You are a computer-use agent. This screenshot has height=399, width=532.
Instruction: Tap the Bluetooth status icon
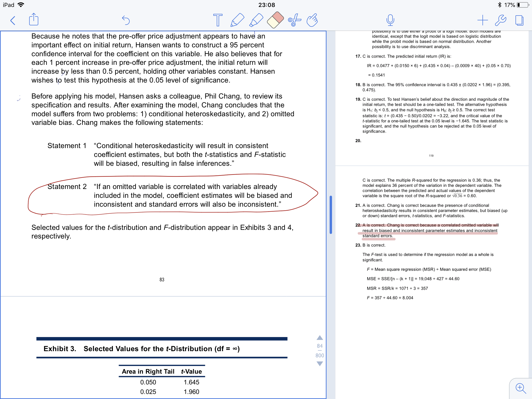(499, 5)
